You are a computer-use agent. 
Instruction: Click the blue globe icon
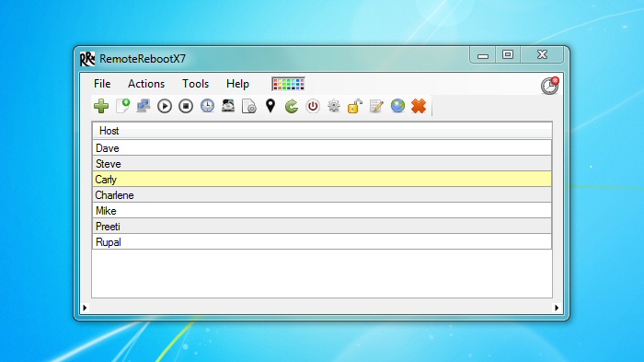[397, 106]
